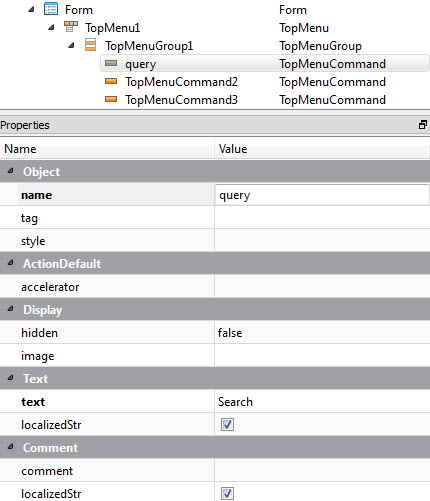Viewport: 430px width, 501px height.
Task: Select the 'name' property label
Action: [37, 195]
